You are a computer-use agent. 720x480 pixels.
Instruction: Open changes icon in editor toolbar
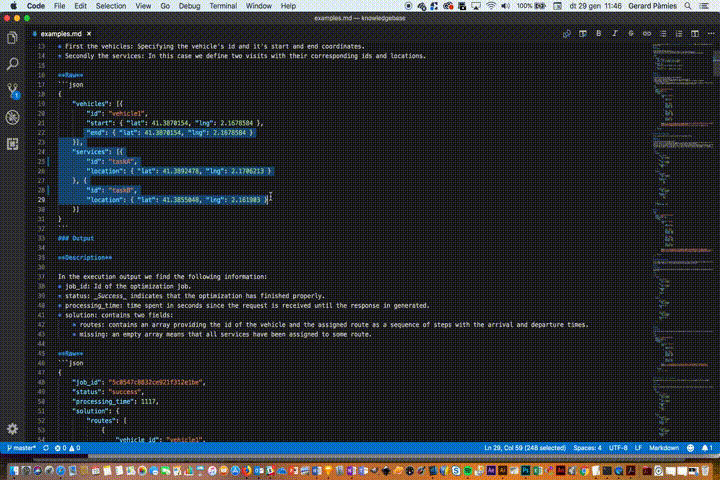[567, 34]
